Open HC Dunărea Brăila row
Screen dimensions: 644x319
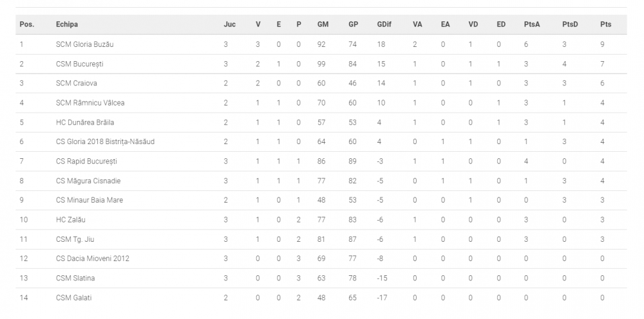321,122
